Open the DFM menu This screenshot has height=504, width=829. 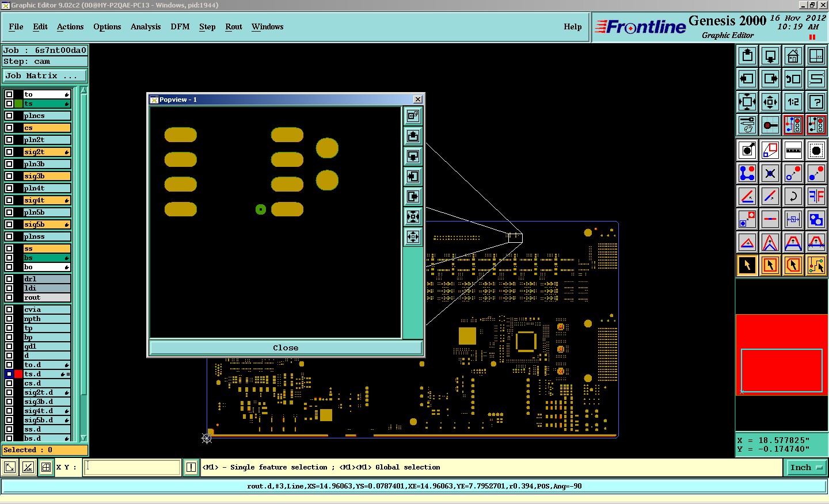click(180, 26)
